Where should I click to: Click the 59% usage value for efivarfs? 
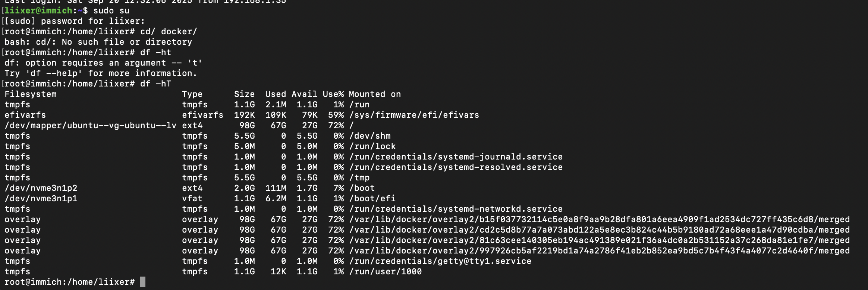pos(336,115)
